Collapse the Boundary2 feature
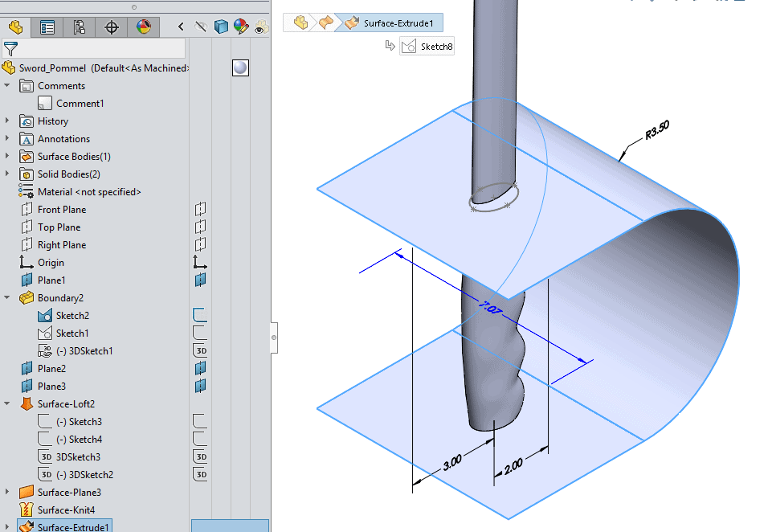The image size is (768, 532). tap(7, 298)
